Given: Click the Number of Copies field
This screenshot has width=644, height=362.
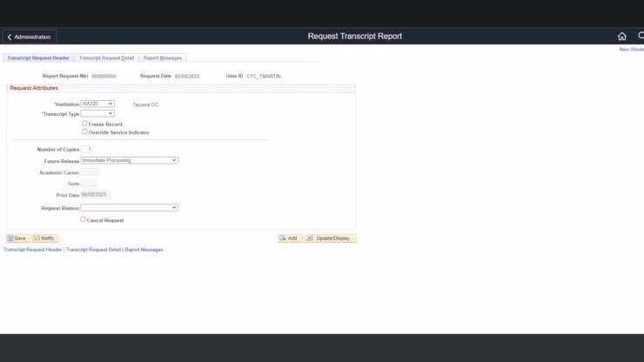Looking at the screenshot, I should click(x=86, y=149).
